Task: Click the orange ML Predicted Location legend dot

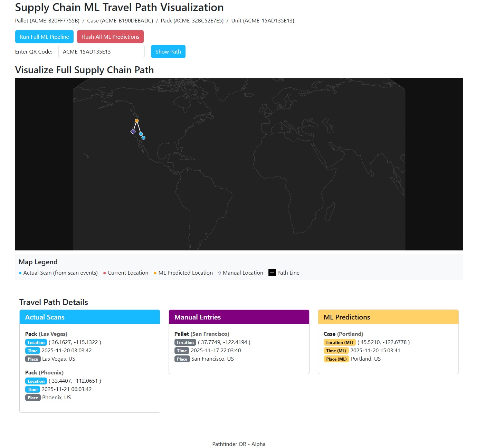Action: (155, 273)
